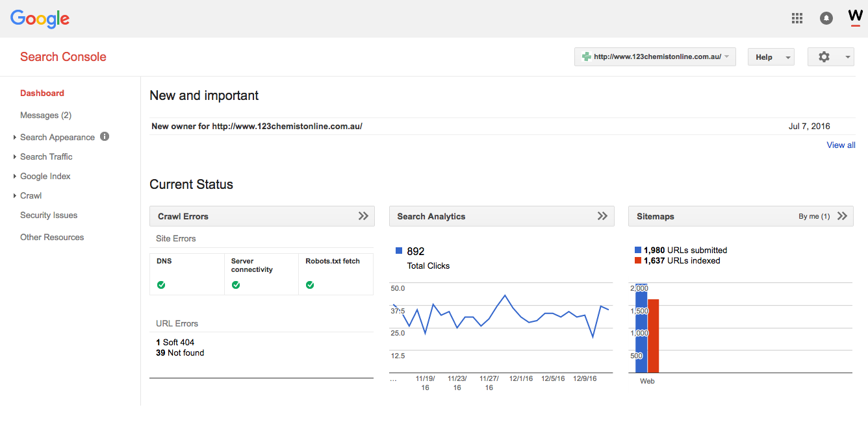Open the property selector dropdown
This screenshot has width=868, height=442.
click(655, 56)
